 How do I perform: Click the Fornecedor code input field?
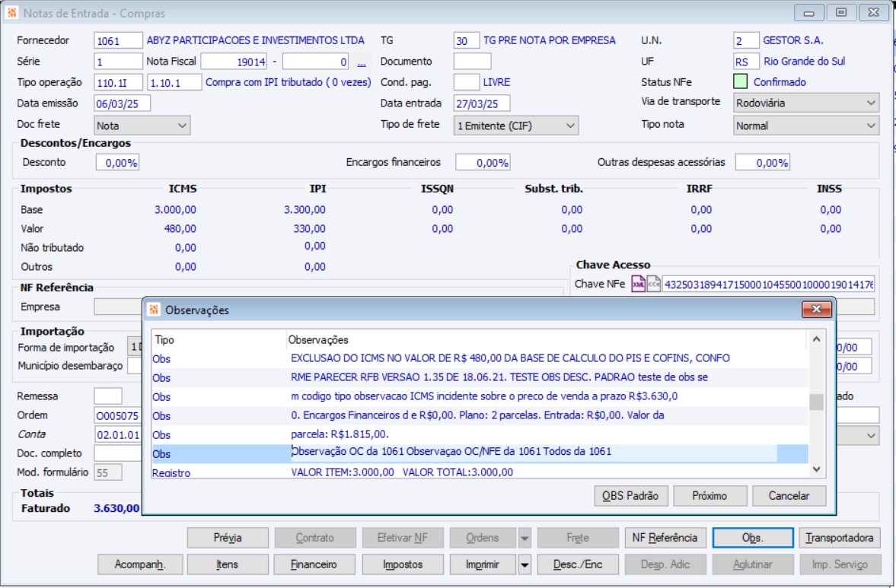tap(118, 40)
